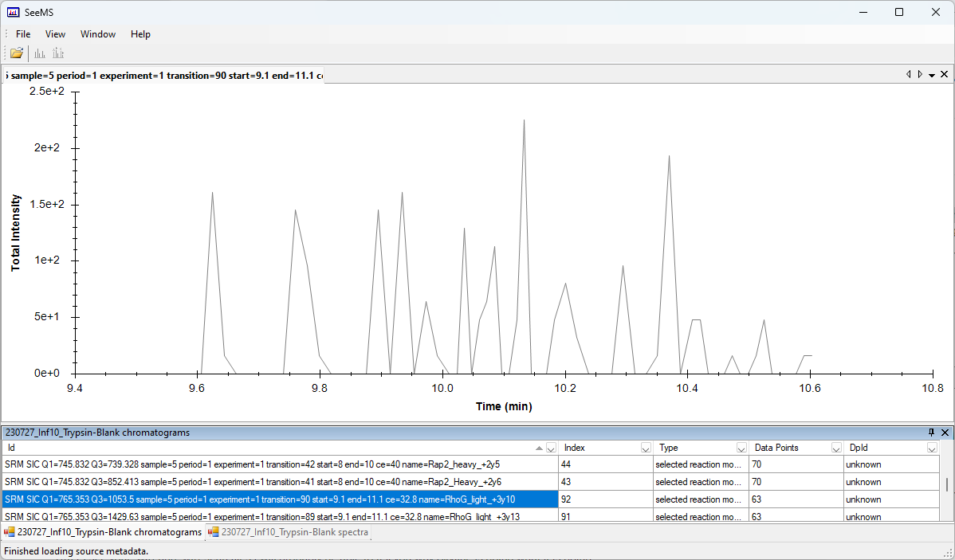Screen dimensions: 955x560
Task: Open the Index column filter dropdown
Action: click(x=645, y=448)
